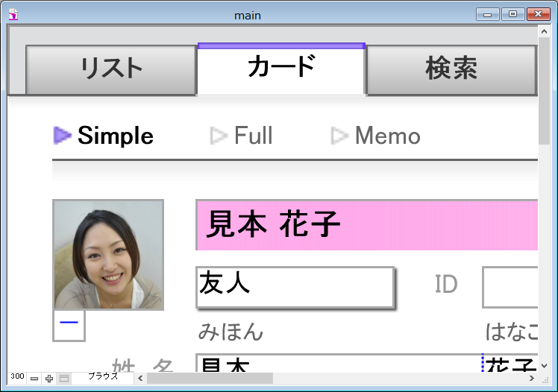The image size is (558, 392).
Task: Click the FileMaker window icon in title bar
Action: pos(14,14)
